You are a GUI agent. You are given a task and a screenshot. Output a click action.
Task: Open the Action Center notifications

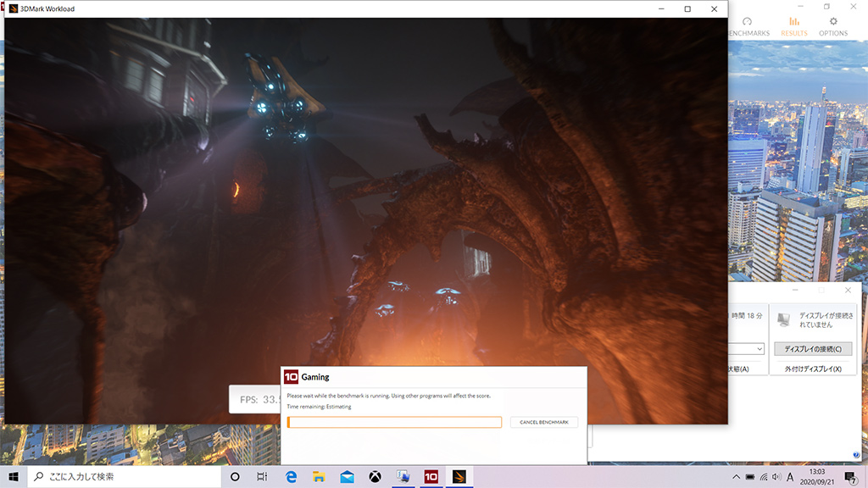click(851, 477)
